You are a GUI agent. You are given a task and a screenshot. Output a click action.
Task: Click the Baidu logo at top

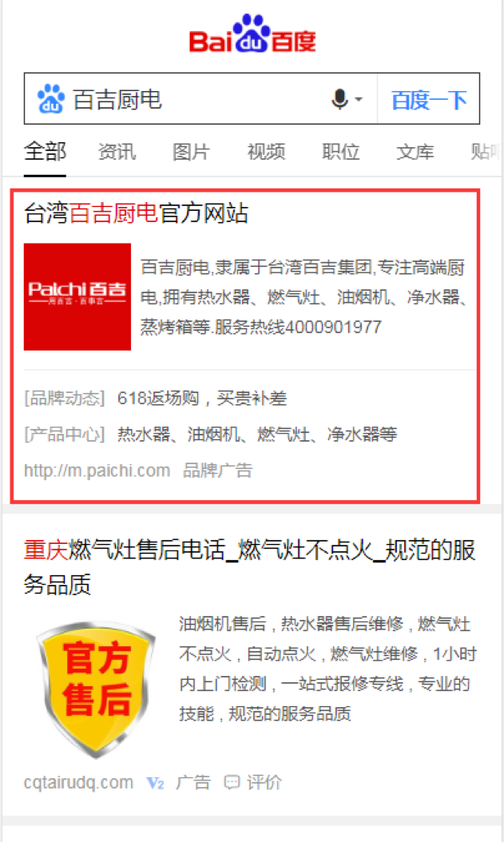point(252,34)
